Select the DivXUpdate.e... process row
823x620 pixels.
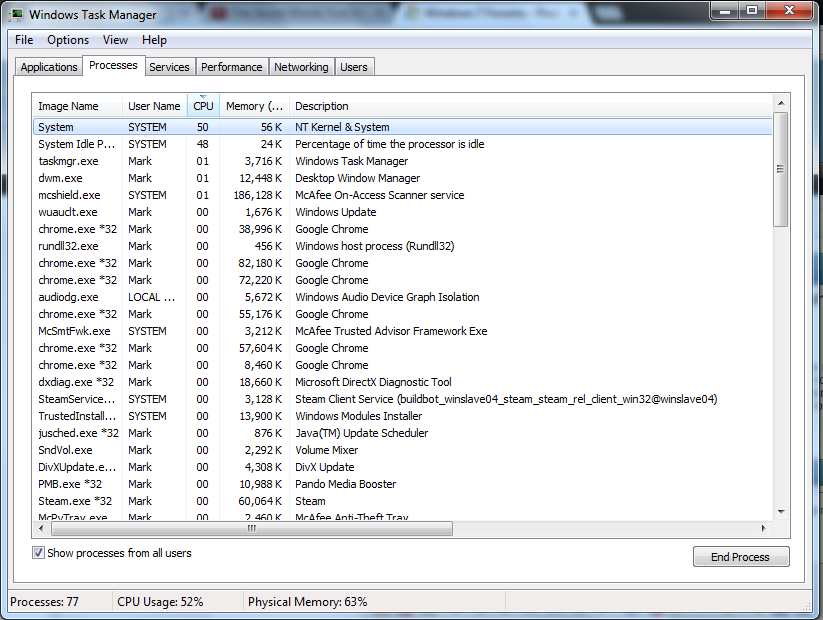pos(403,467)
